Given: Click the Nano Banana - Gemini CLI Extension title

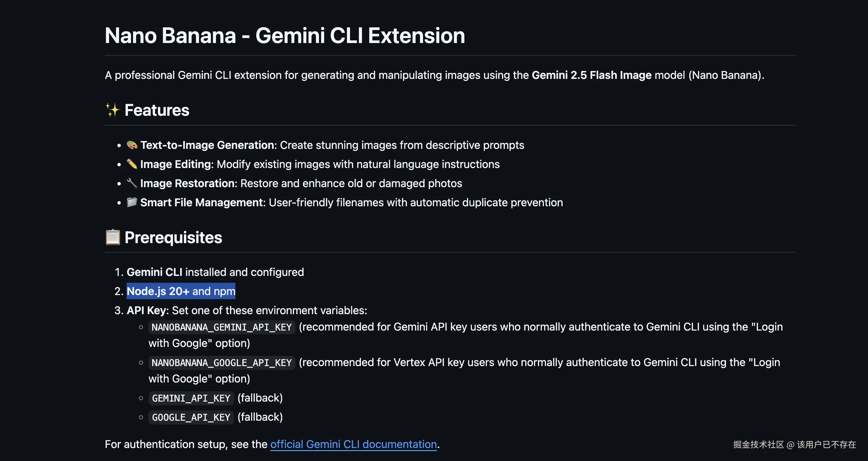Looking at the screenshot, I should (x=285, y=36).
